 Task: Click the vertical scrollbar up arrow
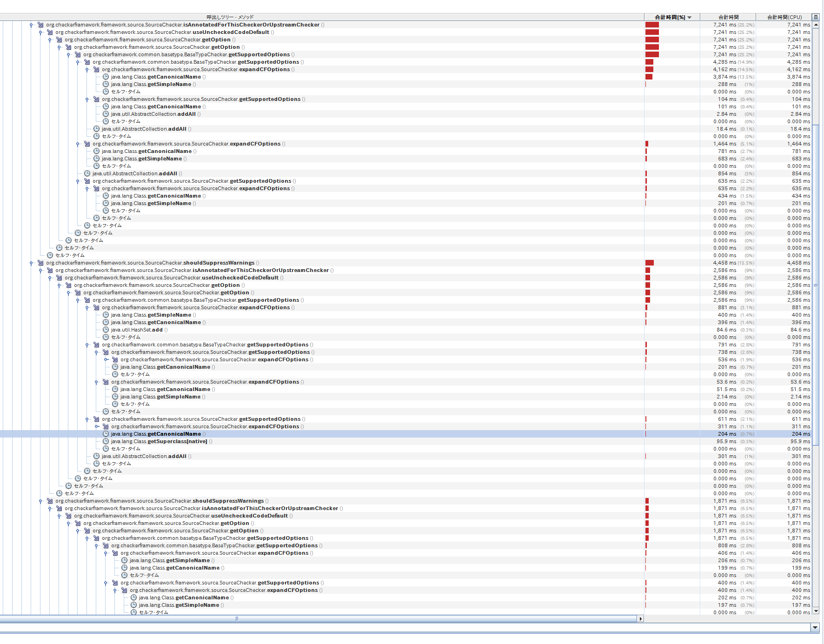point(815,25)
